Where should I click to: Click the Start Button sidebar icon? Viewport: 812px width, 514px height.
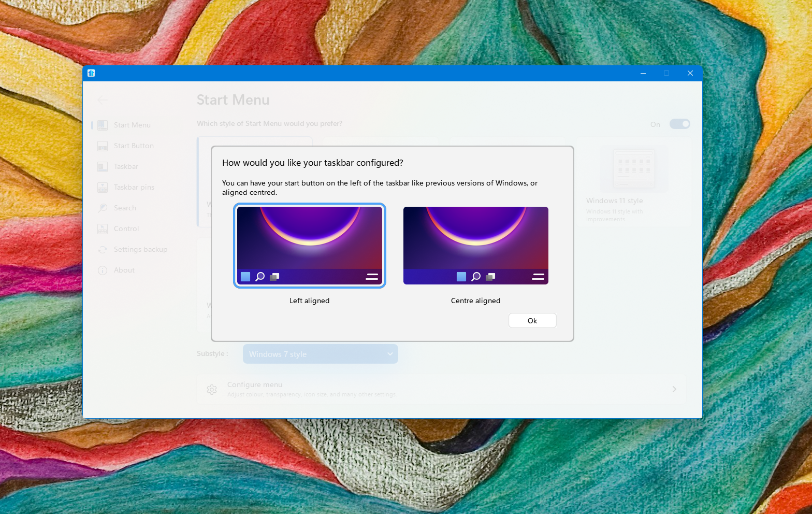[x=103, y=146]
